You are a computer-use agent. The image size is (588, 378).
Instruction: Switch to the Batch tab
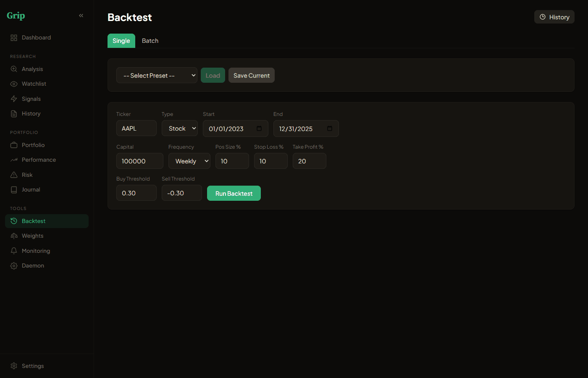(150, 40)
